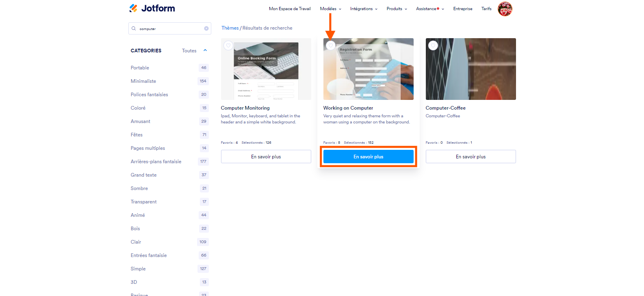
Task: Open the Produits dropdown menu
Action: coord(397,9)
